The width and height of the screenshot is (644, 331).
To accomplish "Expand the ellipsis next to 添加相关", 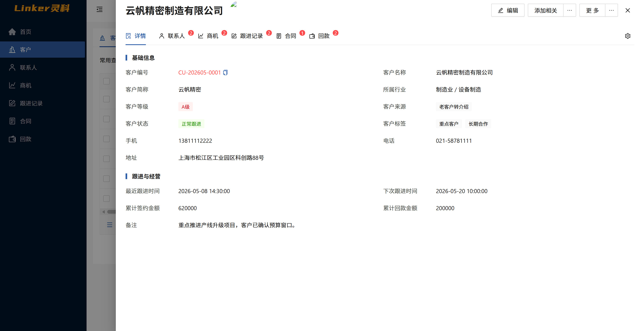I will [569, 10].
